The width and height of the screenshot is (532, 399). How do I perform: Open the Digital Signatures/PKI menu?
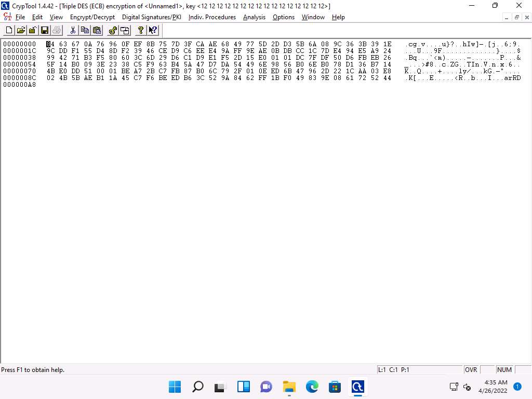[151, 17]
